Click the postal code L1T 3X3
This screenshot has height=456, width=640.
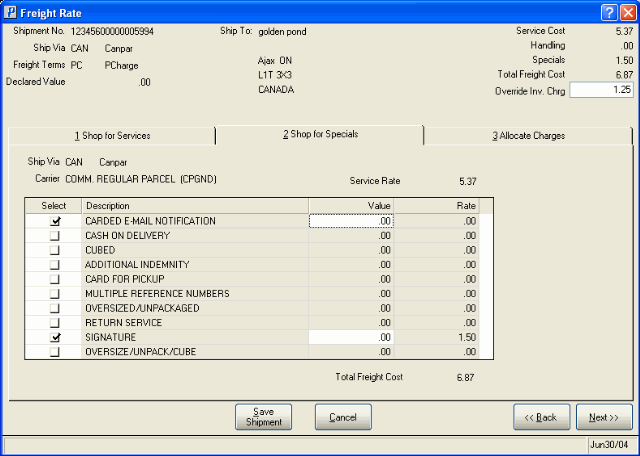[275, 76]
